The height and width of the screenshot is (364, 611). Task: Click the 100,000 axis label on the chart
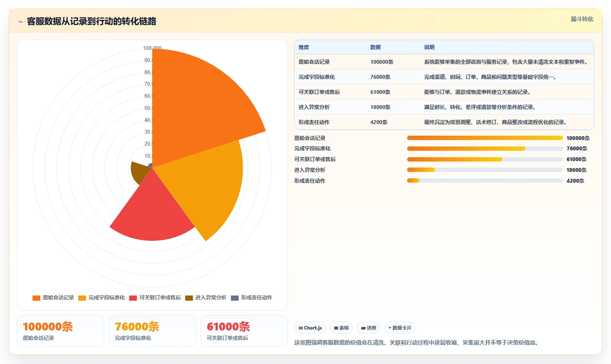click(152, 48)
